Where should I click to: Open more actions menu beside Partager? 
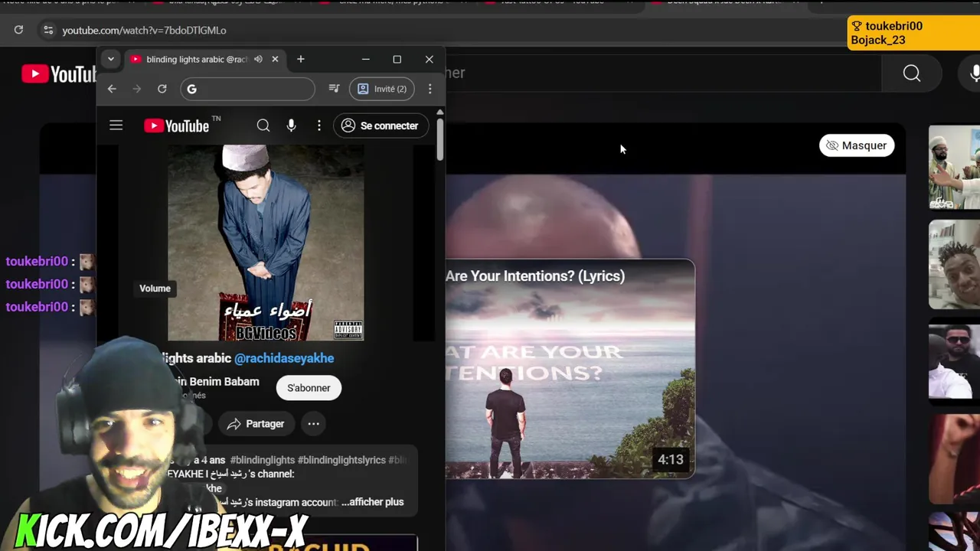(x=313, y=424)
